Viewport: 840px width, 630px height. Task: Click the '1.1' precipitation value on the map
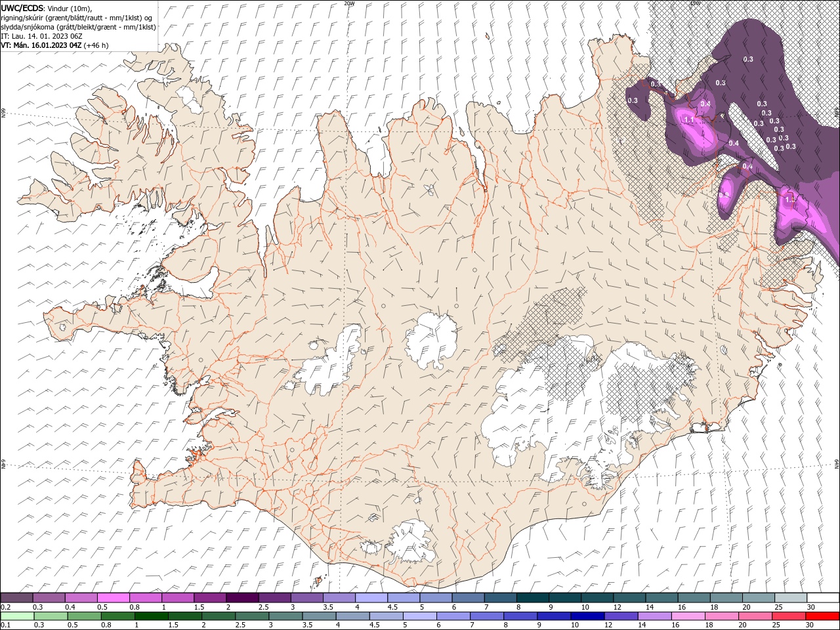pyautogui.click(x=689, y=119)
